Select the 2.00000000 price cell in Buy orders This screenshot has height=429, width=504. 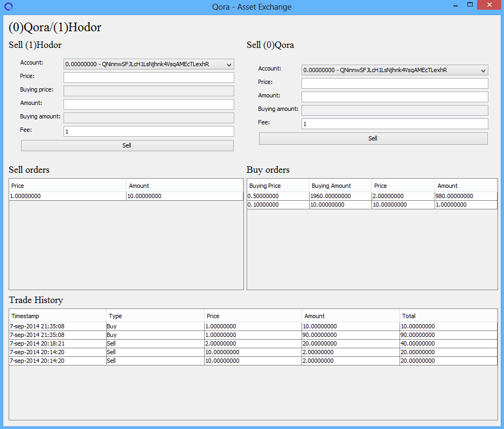(x=403, y=196)
